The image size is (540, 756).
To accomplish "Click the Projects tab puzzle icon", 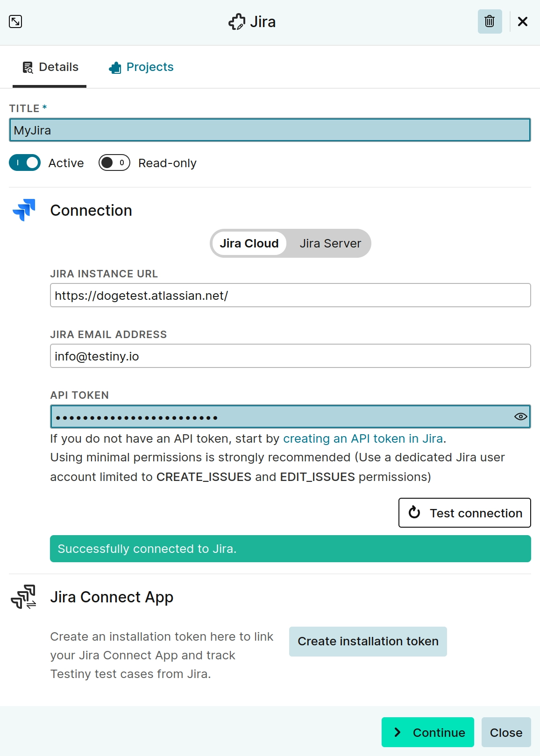I will (115, 68).
